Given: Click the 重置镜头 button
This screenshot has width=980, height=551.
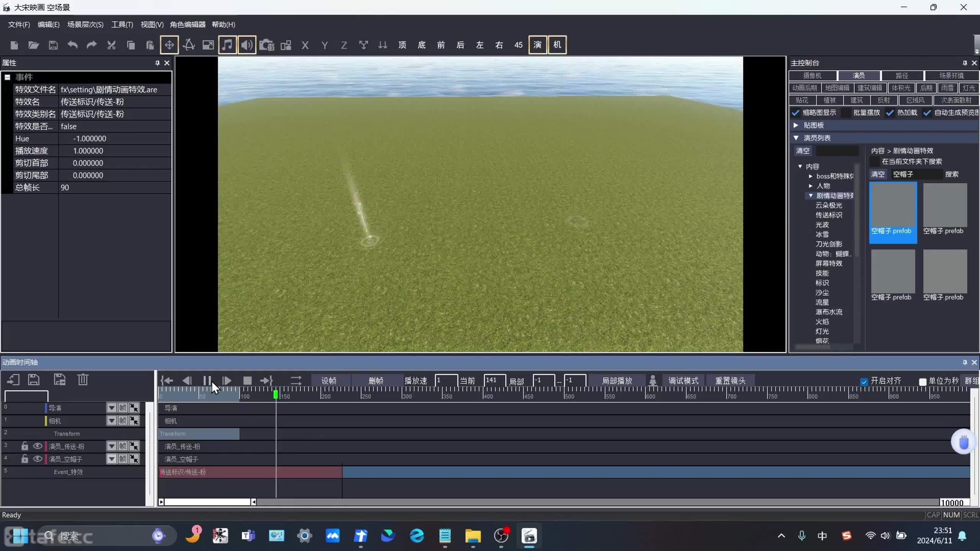Looking at the screenshot, I should click(x=730, y=381).
